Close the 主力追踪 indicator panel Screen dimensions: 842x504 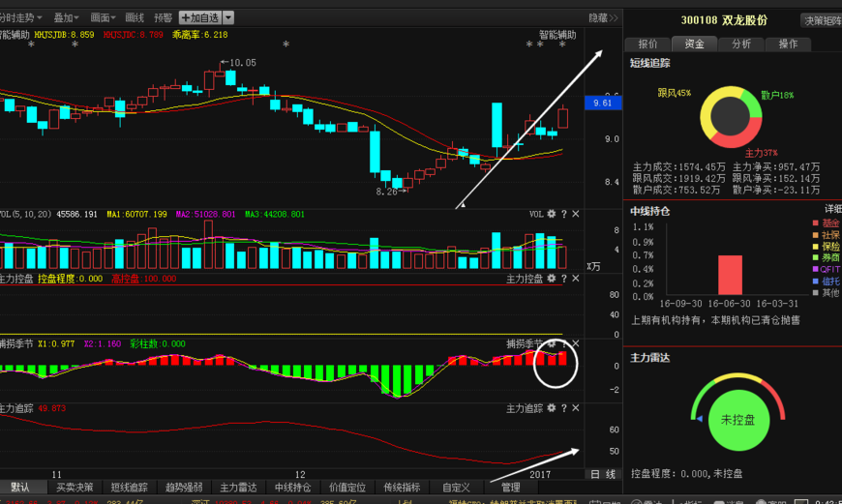pos(576,408)
